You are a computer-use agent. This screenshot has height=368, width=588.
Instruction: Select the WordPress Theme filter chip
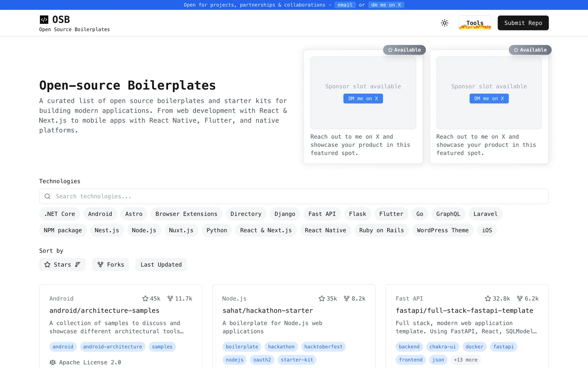tap(443, 230)
